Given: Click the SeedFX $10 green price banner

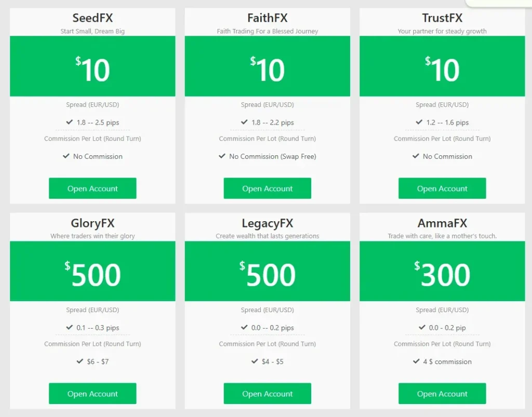Looking at the screenshot, I should point(92,66).
